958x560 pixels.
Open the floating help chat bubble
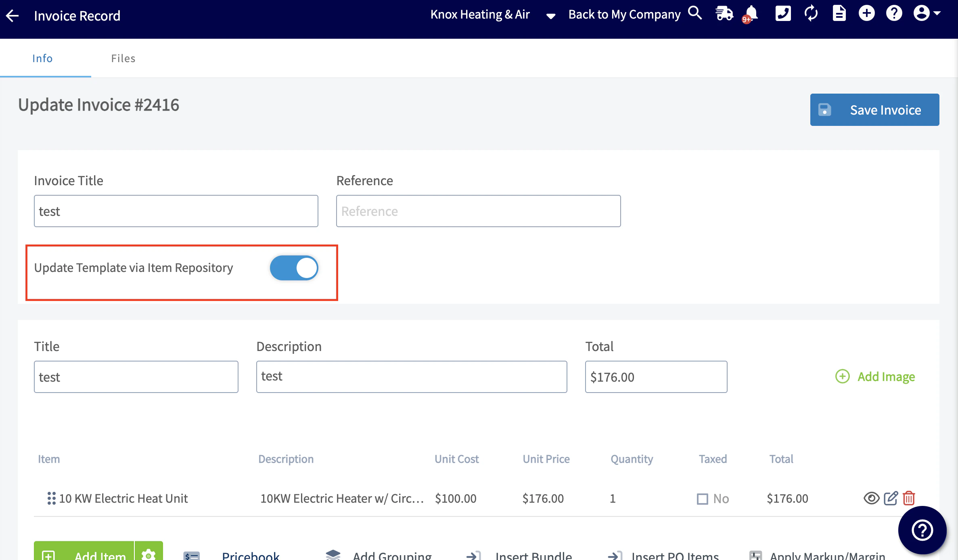(922, 530)
